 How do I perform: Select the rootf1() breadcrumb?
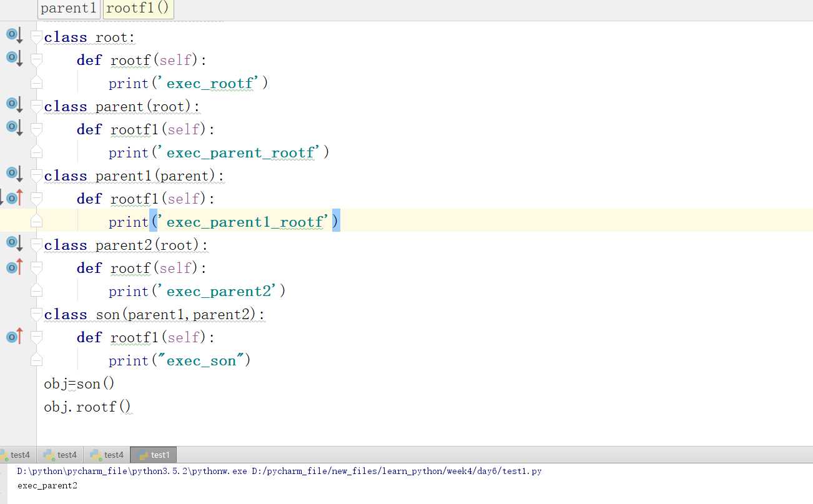[x=137, y=8]
